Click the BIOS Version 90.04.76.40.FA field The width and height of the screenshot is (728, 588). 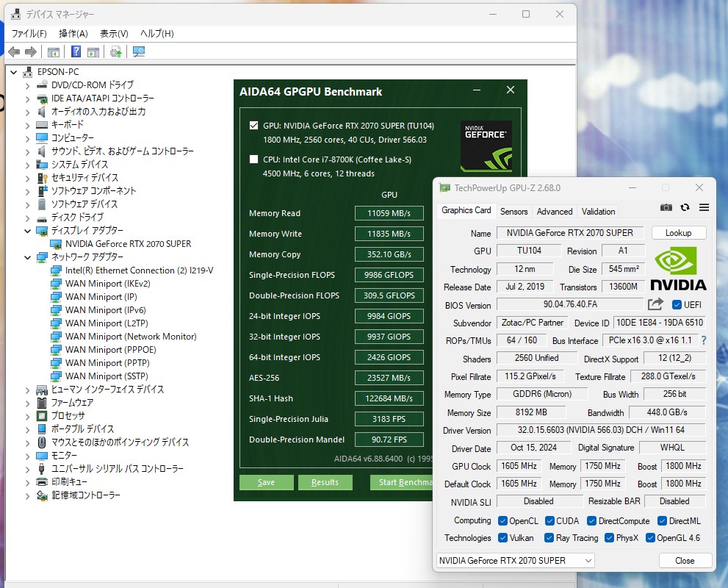pos(571,304)
